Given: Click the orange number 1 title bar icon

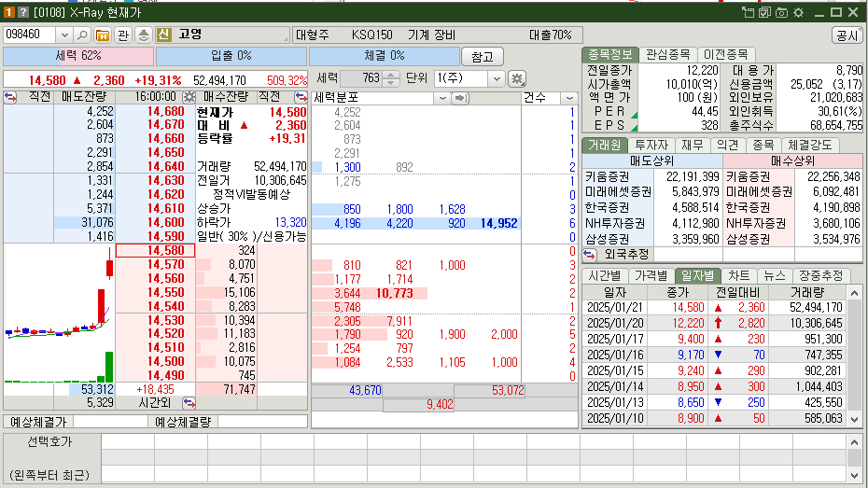Looking at the screenshot, I should [9, 12].
